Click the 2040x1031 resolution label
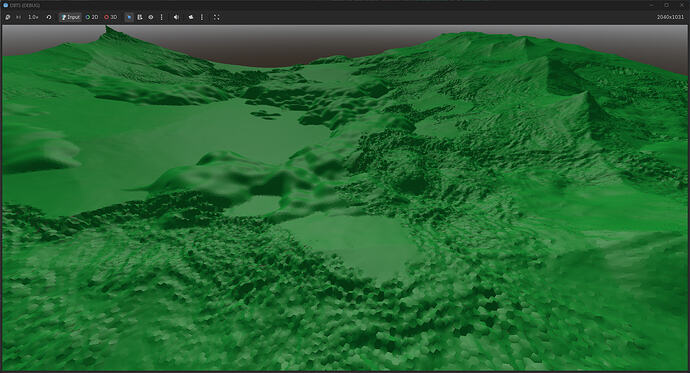Screen dimensions: 690x373 670,17
